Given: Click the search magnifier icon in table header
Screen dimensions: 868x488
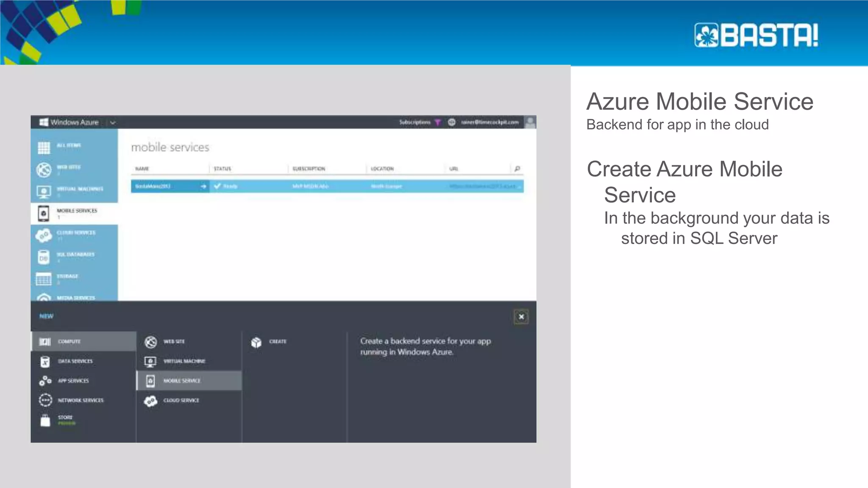Looking at the screenshot, I should pyautogui.click(x=517, y=169).
